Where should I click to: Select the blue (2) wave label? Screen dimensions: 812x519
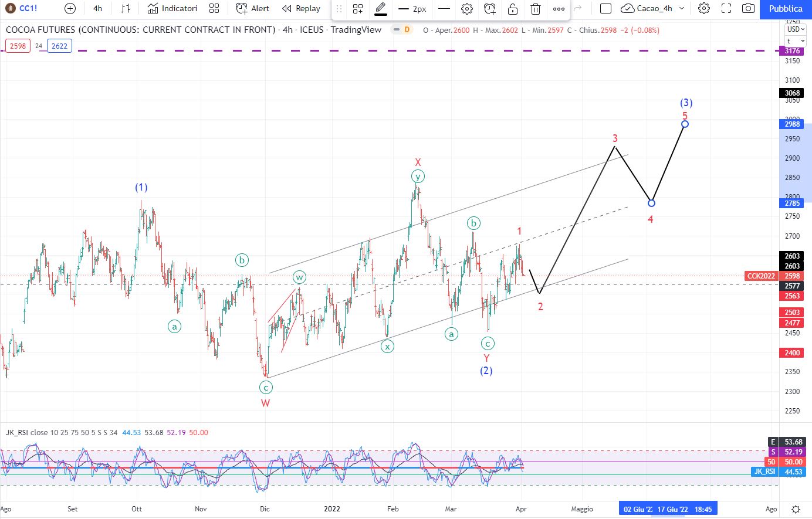pyautogui.click(x=486, y=371)
